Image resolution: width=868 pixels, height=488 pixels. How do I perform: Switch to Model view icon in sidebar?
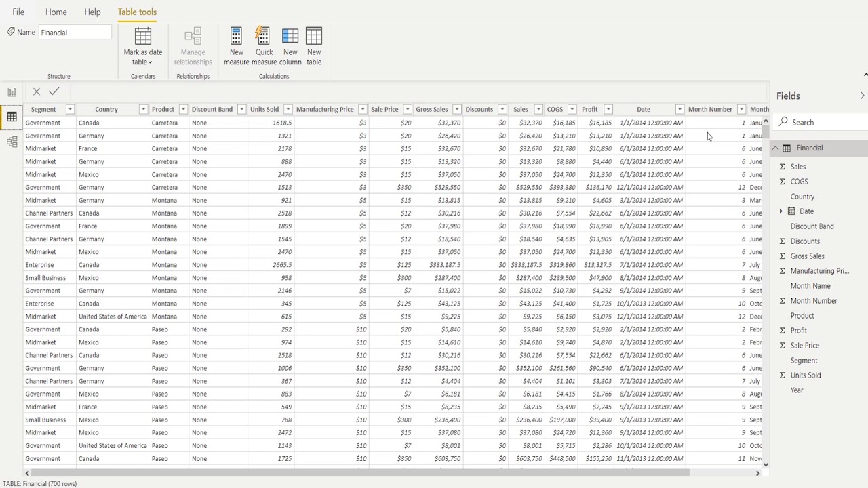12,141
